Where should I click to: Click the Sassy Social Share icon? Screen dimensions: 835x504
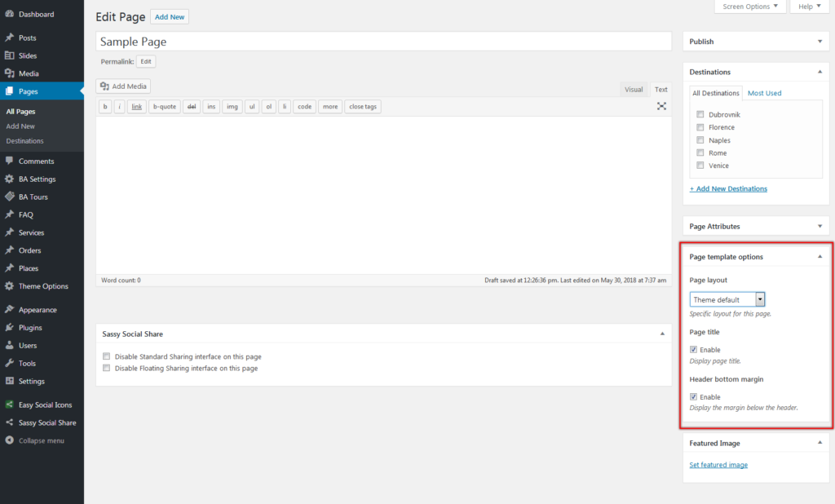(10, 423)
